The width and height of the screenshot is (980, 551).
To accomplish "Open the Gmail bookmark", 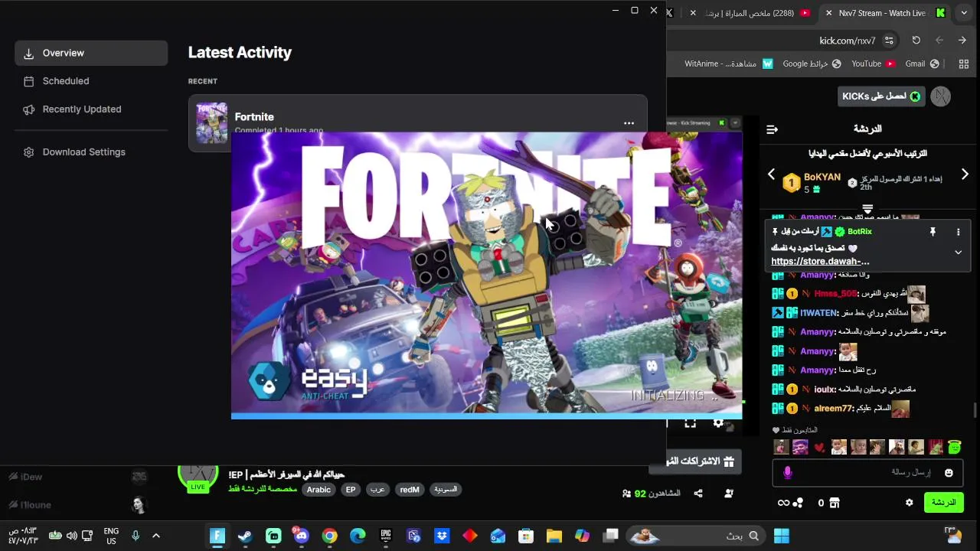I will coord(923,64).
